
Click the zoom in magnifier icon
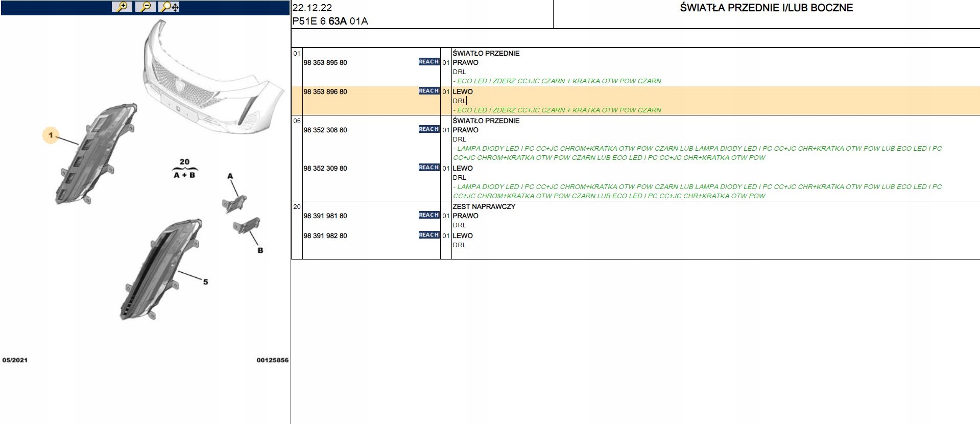(122, 7)
